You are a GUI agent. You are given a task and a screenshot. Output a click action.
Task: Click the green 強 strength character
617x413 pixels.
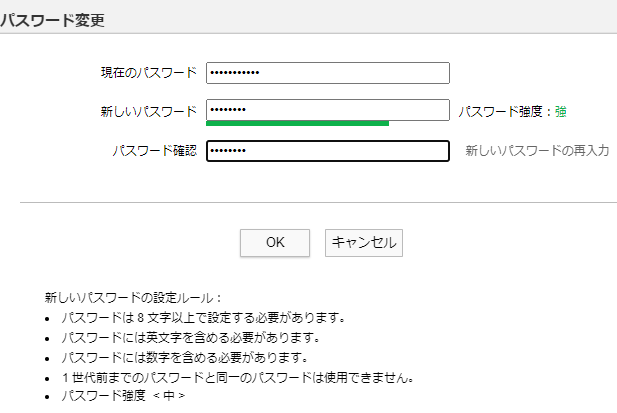(561, 112)
